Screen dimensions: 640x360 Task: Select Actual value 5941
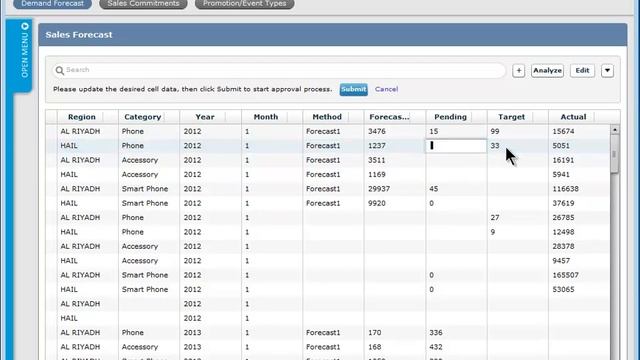coord(561,175)
